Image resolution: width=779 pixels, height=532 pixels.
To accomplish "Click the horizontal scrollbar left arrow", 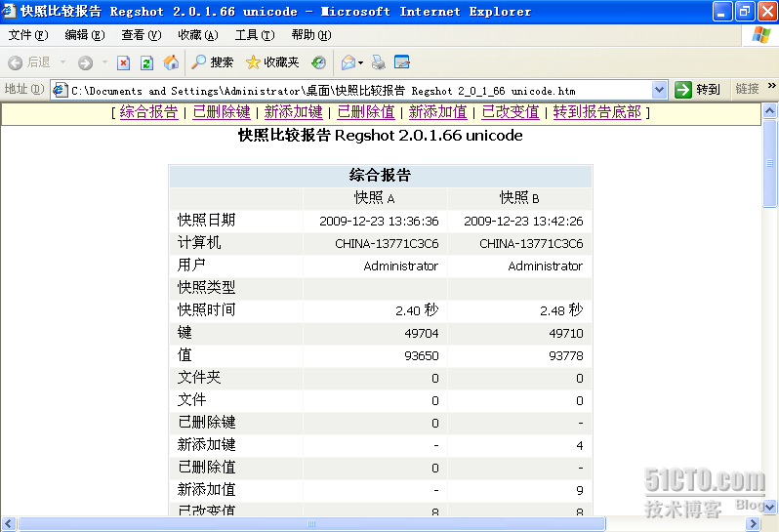I will point(9,523).
